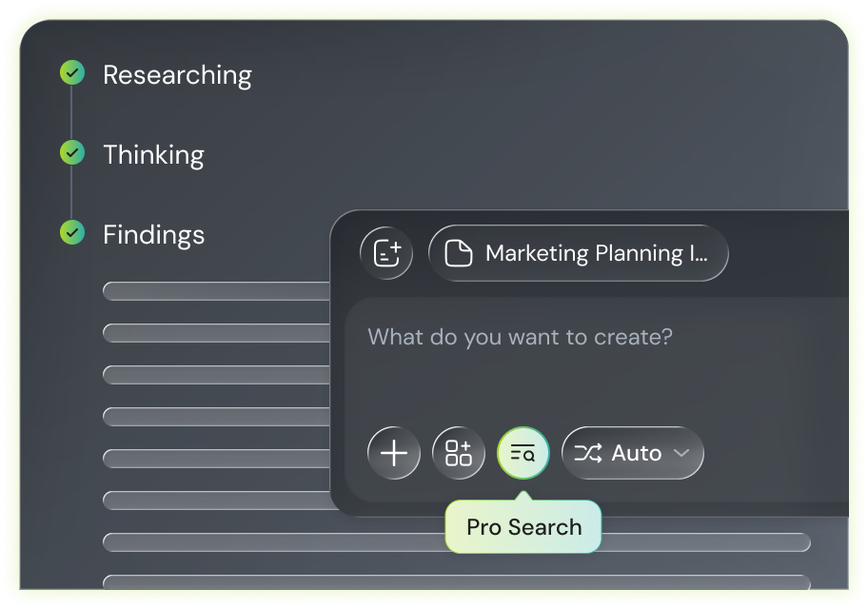Open the add-document icon above the prompt box
This screenshot has width=868, height=609.
385,253
